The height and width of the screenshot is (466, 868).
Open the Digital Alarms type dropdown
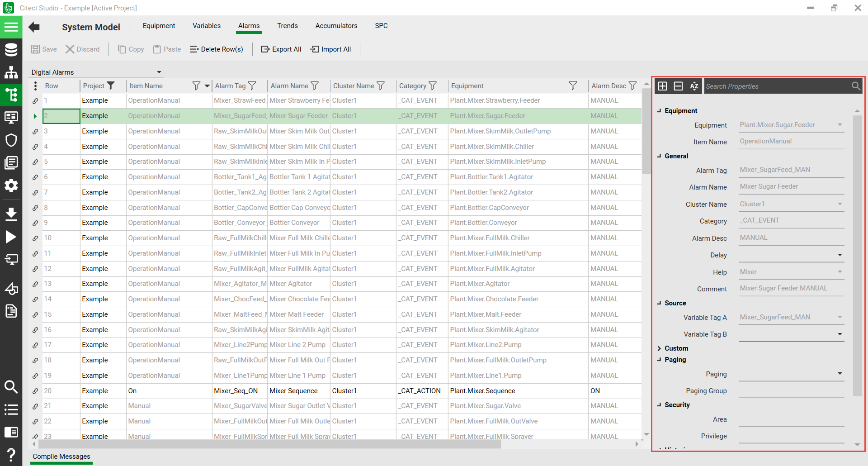pyautogui.click(x=159, y=72)
